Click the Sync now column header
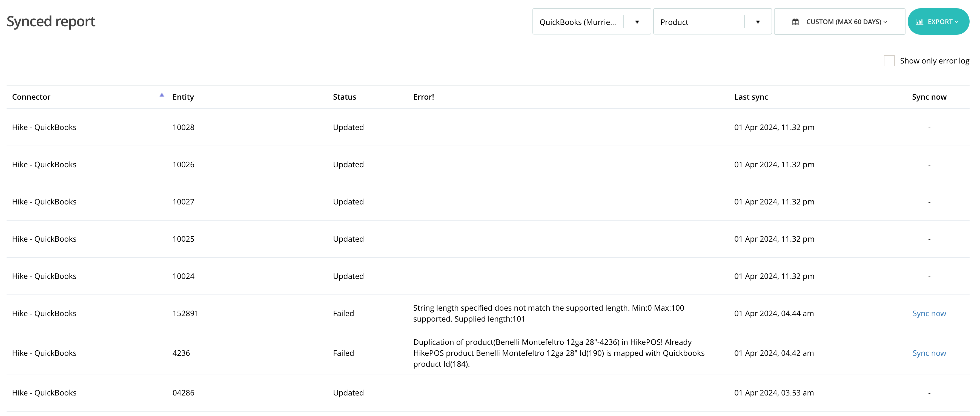Screen dimensions: 980x416 [x=929, y=97]
